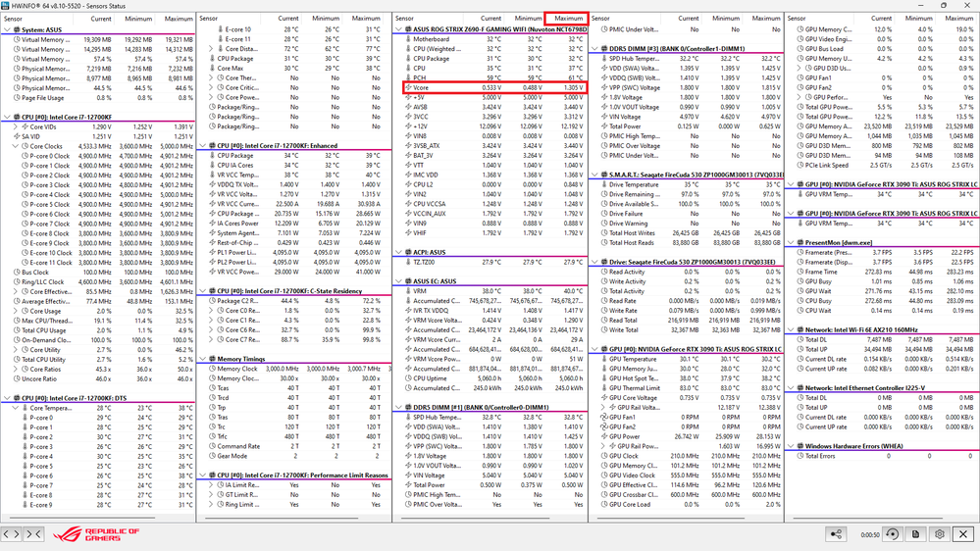Select the E-core 11 Clock row
This screenshot has height=551, width=980.
[98, 263]
